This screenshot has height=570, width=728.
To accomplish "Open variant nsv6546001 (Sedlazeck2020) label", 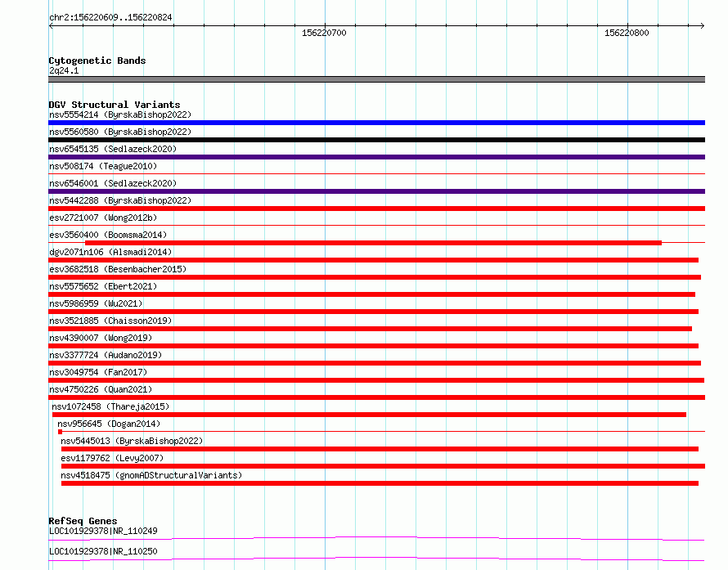I will [113, 183].
